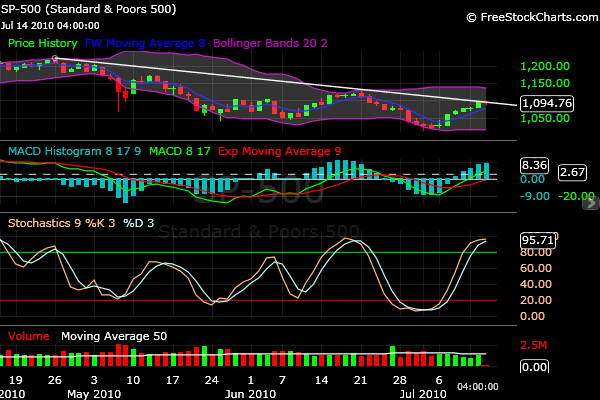This screenshot has height=400, width=600.
Task: Click the 8.36 MACD histogram value box
Action: pyautogui.click(x=535, y=165)
